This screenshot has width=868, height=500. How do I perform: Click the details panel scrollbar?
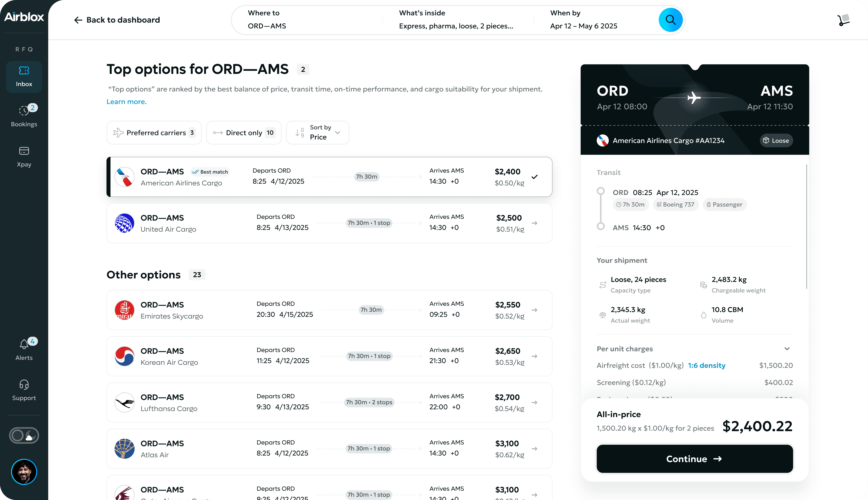point(806,227)
